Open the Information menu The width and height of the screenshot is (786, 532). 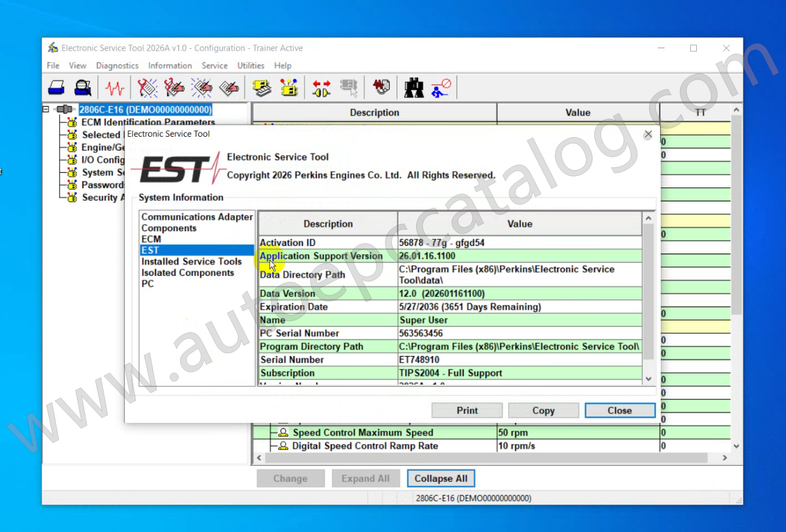click(170, 66)
